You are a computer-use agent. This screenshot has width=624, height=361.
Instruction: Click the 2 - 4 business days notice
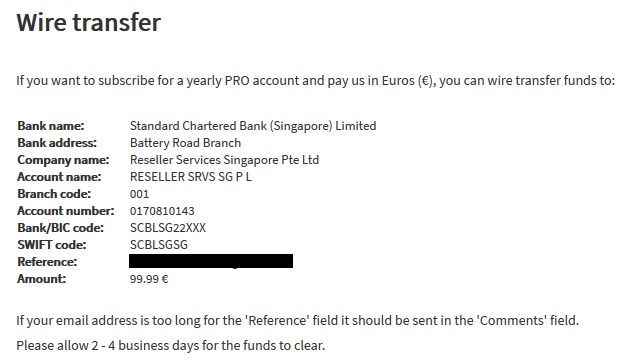click(x=171, y=345)
